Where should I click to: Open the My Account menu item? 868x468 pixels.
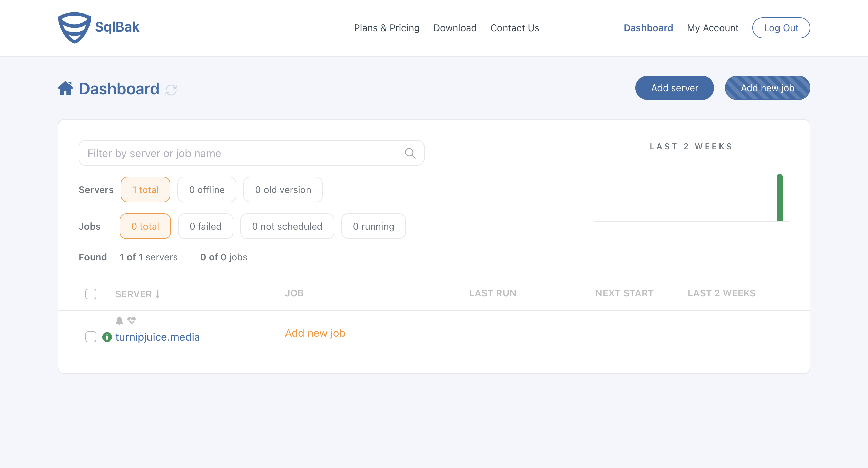[x=712, y=28]
